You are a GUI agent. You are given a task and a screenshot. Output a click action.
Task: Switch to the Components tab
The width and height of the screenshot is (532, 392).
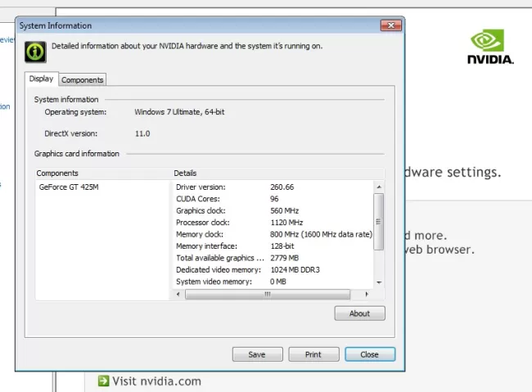[x=83, y=79]
